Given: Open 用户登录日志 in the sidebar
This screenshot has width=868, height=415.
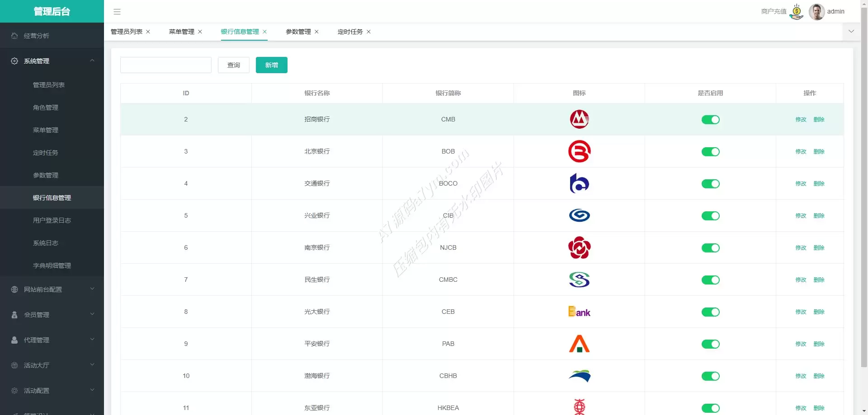Looking at the screenshot, I should (52, 220).
